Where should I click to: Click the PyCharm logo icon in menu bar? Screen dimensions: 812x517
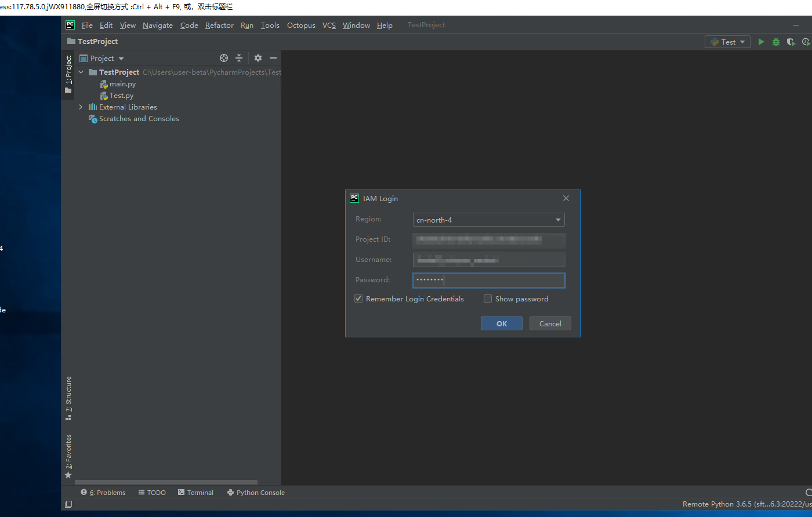tap(70, 25)
